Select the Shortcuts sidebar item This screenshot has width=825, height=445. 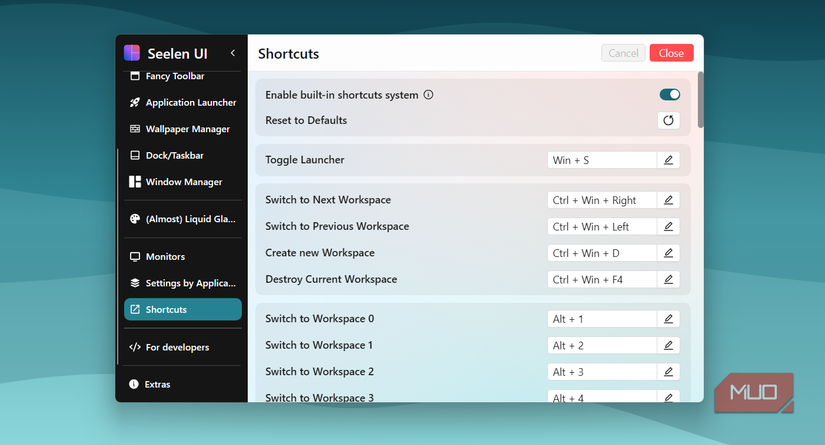(x=183, y=309)
